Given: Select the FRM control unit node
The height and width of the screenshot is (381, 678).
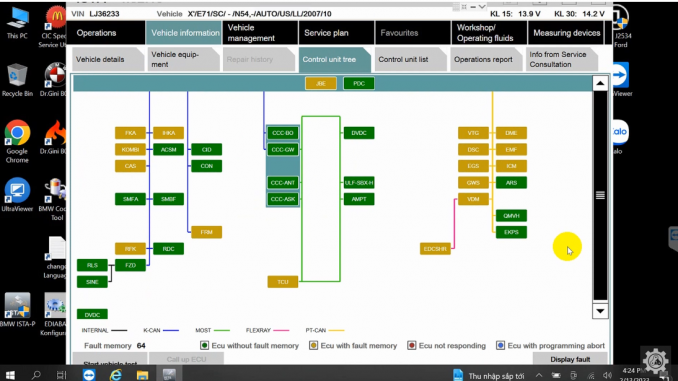Looking at the screenshot, I should [x=207, y=232].
